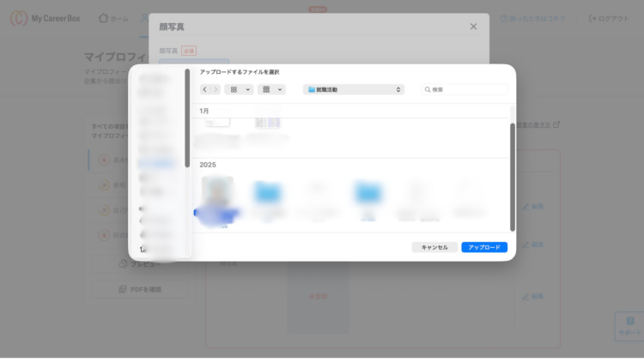Select the highlighted sidebar folder item

[157, 164]
